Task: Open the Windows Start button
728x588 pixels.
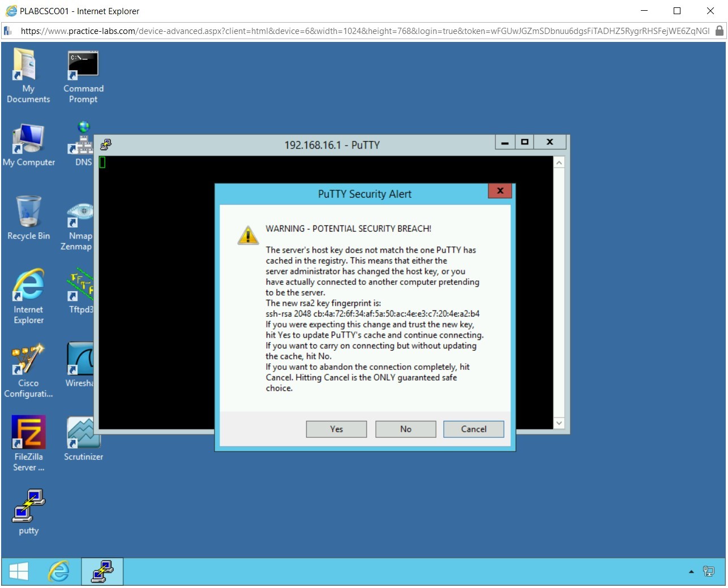Action: coord(19,571)
